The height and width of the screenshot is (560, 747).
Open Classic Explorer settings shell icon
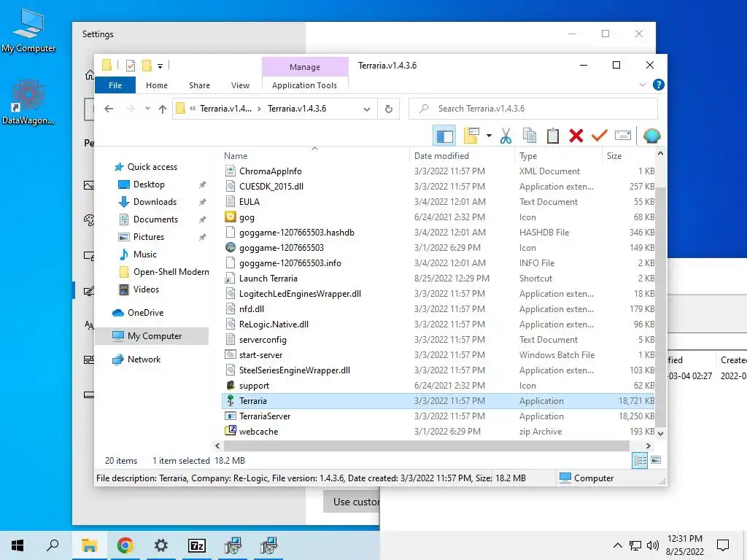click(651, 136)
